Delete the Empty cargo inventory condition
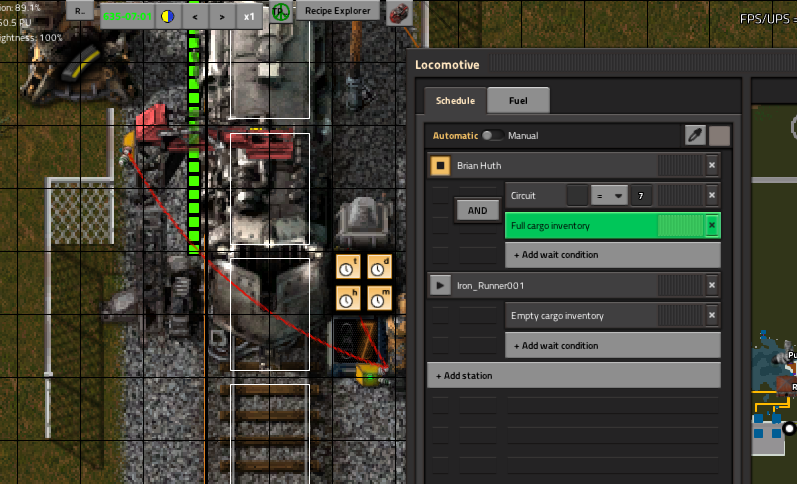 tap(712, 316)
